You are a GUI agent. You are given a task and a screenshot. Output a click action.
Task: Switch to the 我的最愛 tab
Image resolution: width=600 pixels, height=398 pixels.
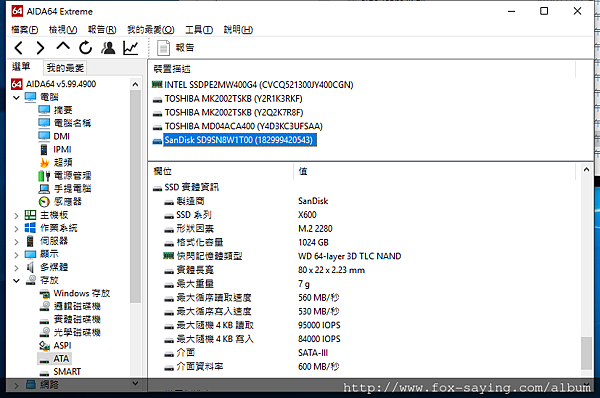point(65,68)
